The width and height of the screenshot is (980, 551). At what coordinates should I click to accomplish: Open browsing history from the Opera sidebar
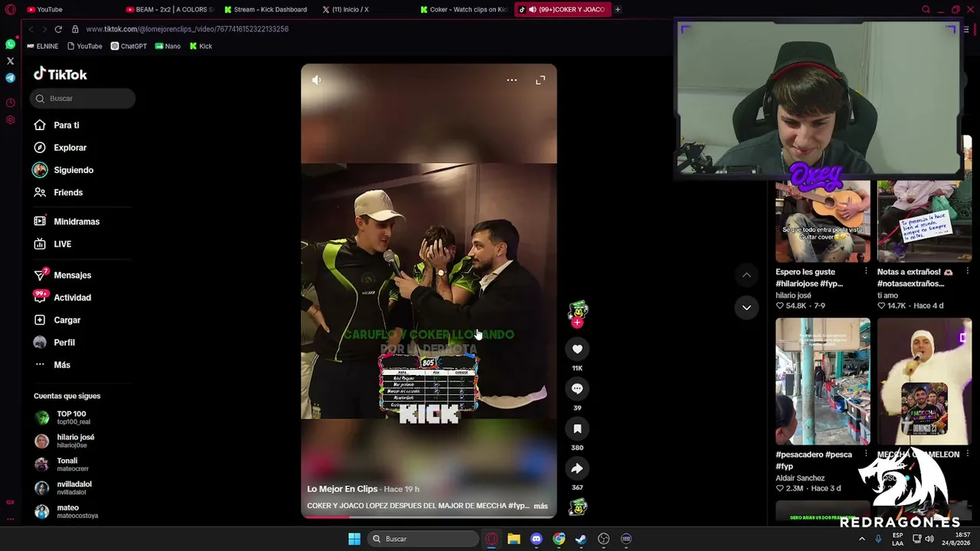point(10,103)
